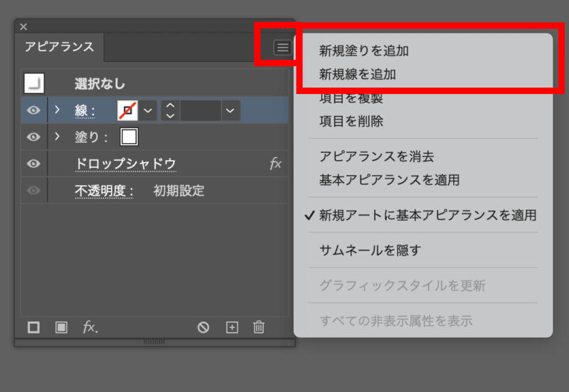Click the trash Delete Selected Item icon
This screenshot has height=392, width=569.
(x=259, y=327)
